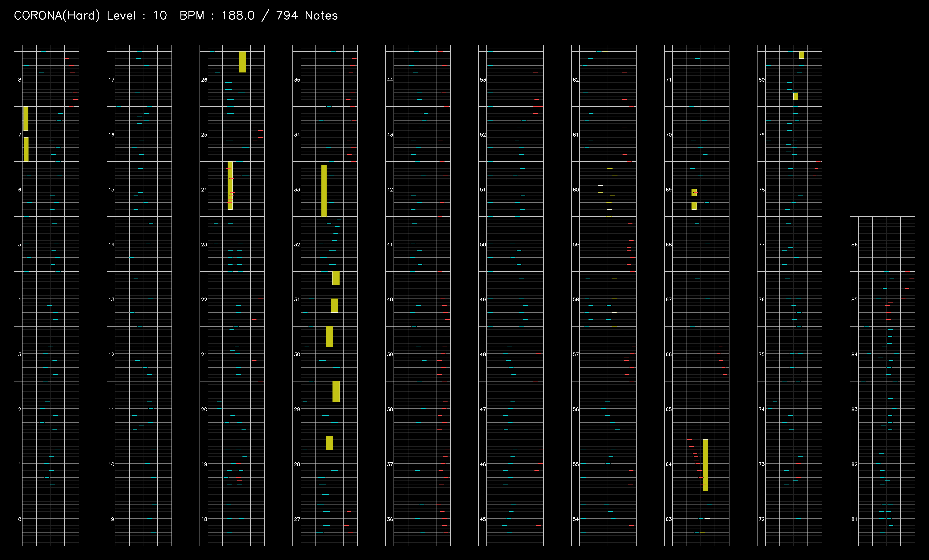Select measure number 7 label

pyautogui.click(x=20, y=135)
